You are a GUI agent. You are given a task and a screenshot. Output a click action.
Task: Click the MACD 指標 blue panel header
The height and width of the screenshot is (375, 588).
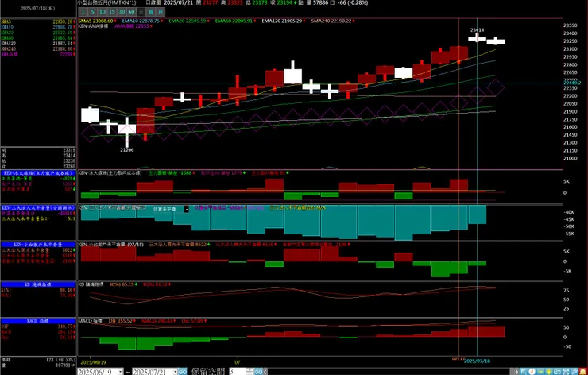tap(38, 322)
